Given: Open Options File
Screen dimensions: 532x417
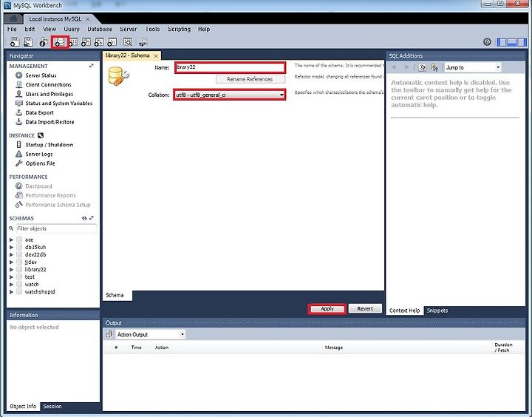Looking at the screenshot, I should (40, 163).
